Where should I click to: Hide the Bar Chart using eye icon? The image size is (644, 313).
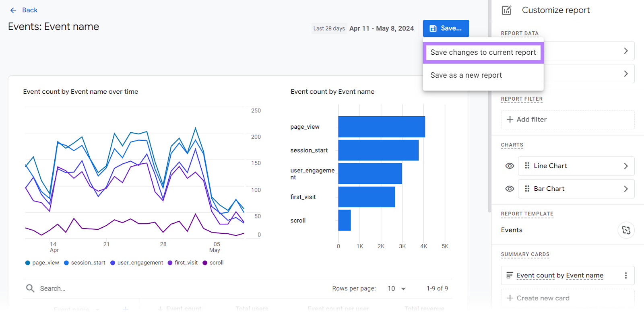tap(510, 189)
